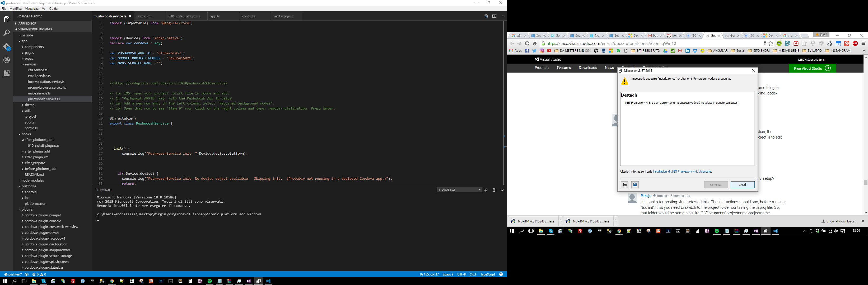Maximize the terminal panel with the chevron

click(502, 190)
